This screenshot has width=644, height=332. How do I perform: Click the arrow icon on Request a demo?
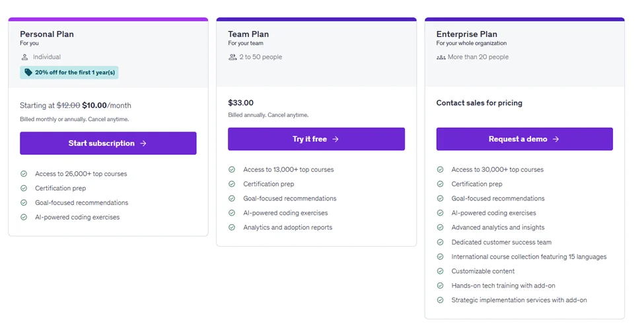[x=555, y=140]
